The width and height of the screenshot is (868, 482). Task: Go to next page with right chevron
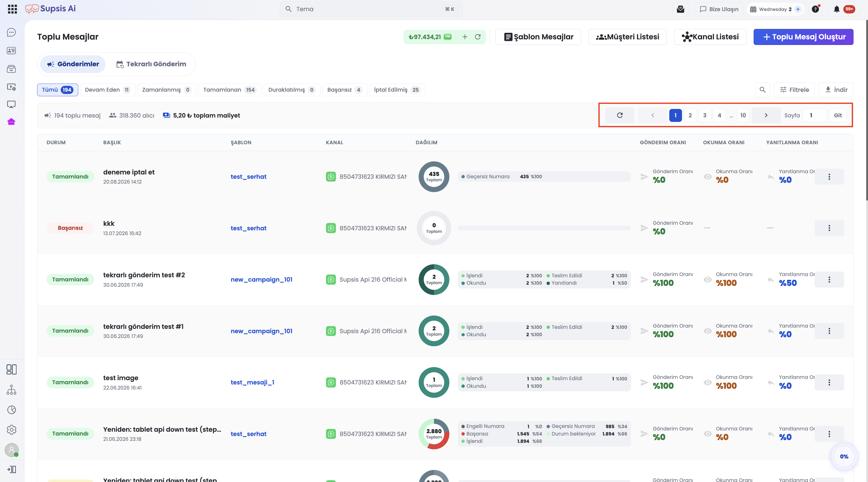[x=766, y=115]
